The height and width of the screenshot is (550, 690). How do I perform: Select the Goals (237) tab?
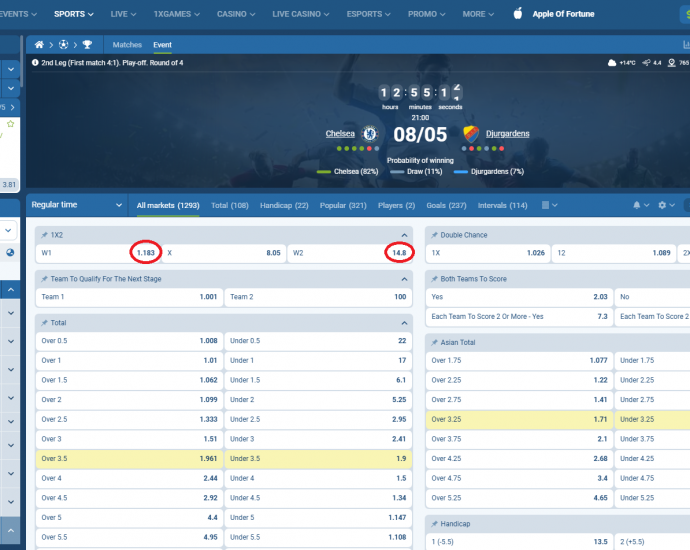click(x=446, y=205)
